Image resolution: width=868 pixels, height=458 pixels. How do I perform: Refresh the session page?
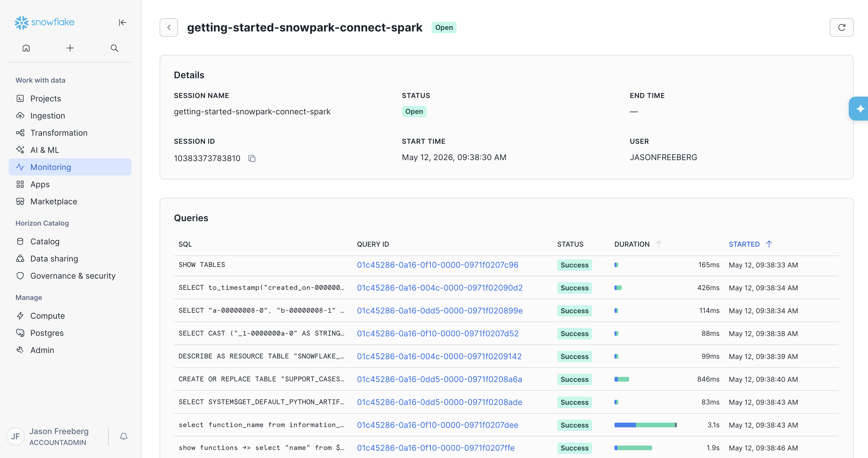(841, 27)
